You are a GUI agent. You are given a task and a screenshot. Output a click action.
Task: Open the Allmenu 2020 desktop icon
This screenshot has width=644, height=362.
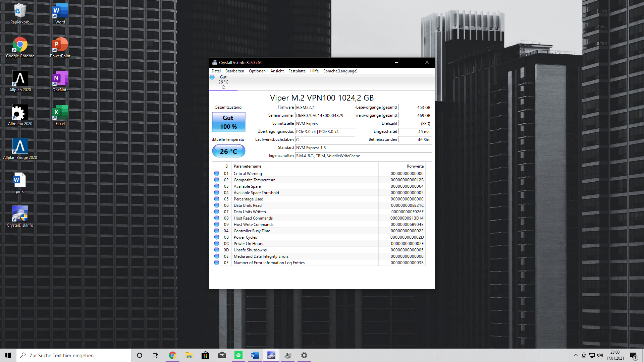[x=20, y=115]
